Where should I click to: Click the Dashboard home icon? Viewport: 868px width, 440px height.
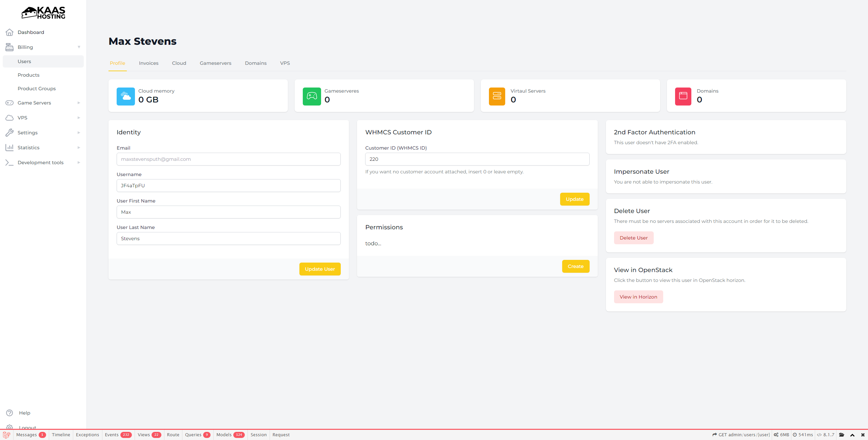click(x=9, y=32)
